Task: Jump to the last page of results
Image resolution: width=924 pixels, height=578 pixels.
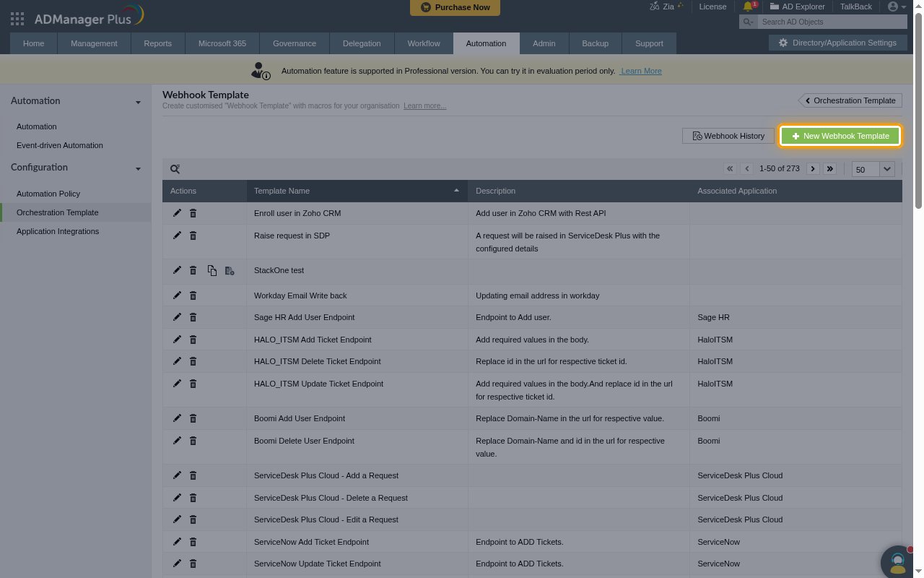Action: 830,169
